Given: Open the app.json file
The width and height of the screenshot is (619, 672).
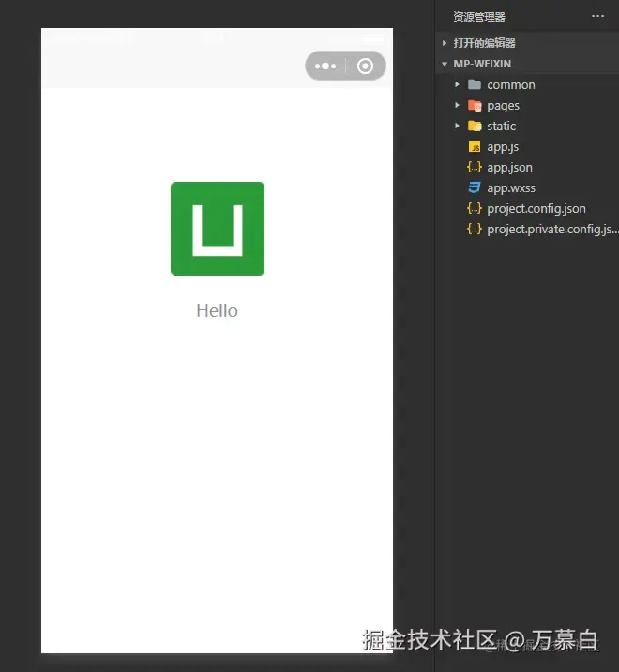Looking at the screenshot, I should click(509, 168).
